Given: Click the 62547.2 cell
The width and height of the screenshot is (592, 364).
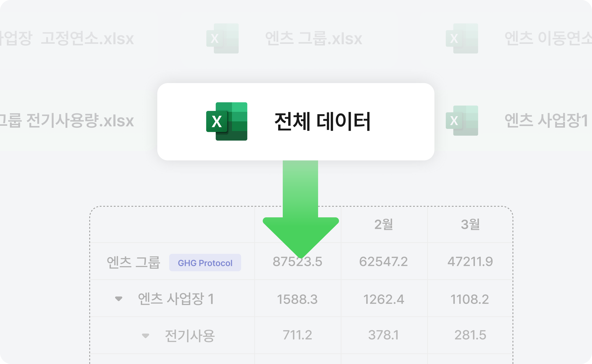Looking at the screenshot, I should coord(383,262).
